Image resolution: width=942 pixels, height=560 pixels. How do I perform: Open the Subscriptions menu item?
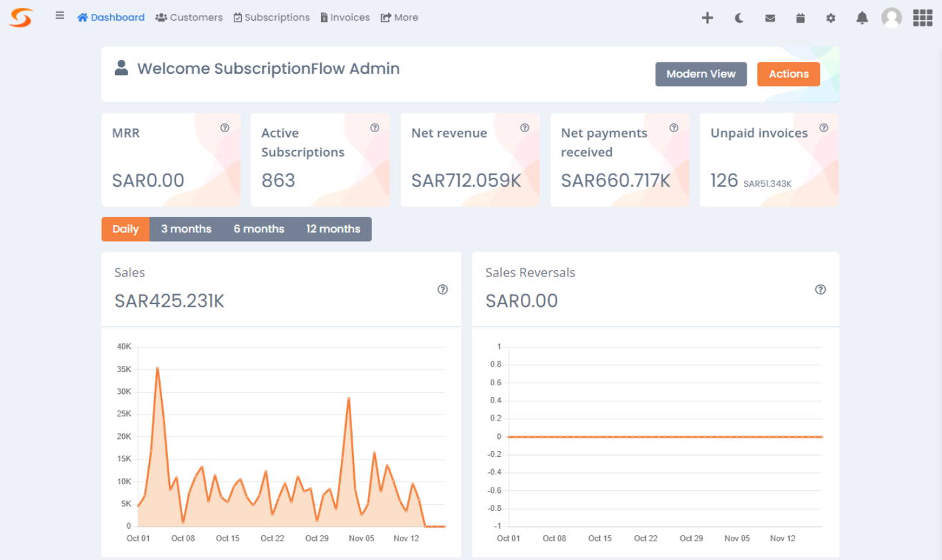coord(272,17)
